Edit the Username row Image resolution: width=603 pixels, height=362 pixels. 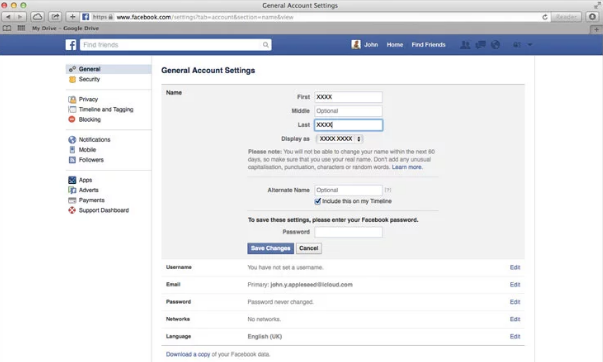click(515, 267)
